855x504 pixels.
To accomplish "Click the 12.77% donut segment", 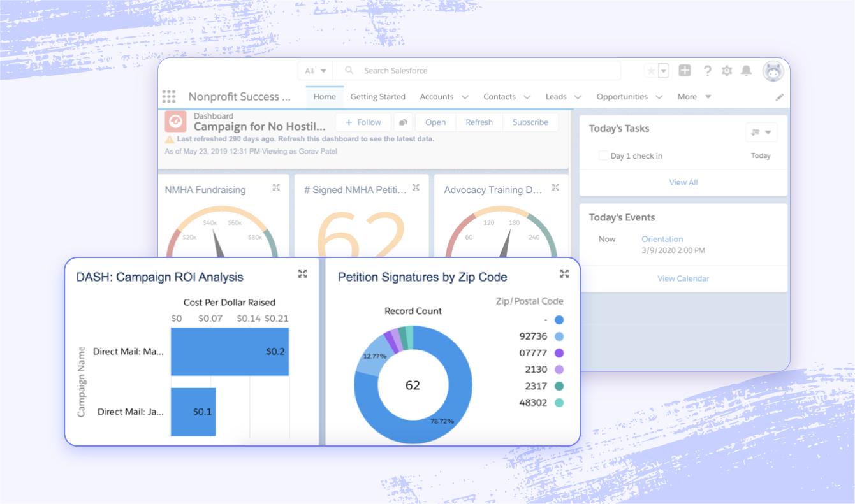I will pyautogui.click(x=374, y=356).
